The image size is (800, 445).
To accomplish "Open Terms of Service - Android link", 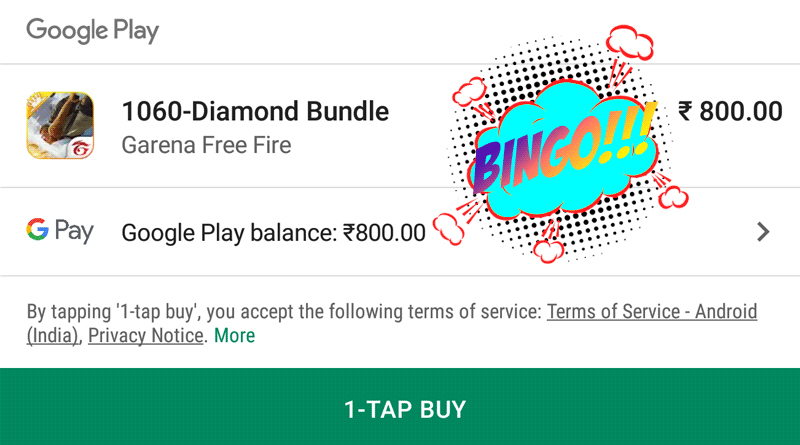I will (652, 311).
